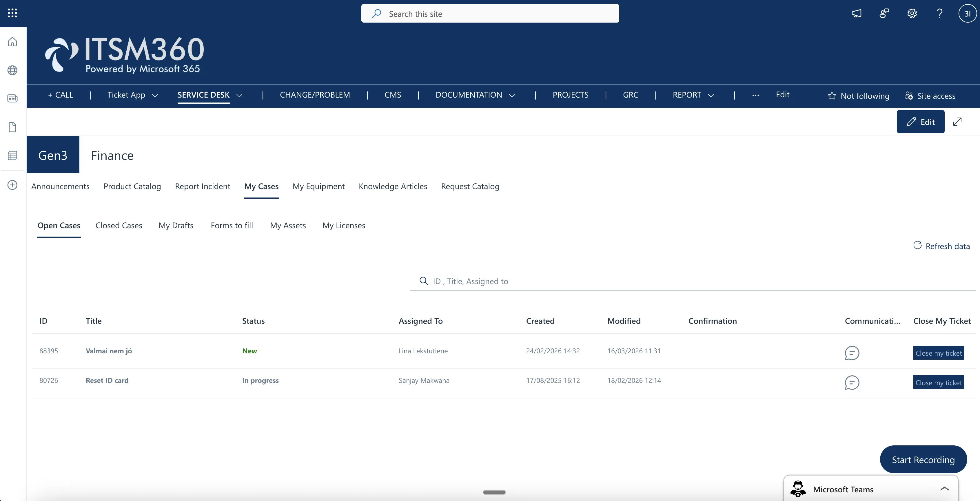Viewport: 980px width, 501px height.
Task: Open communication chat for ticket 88395
Action: pos(852,353)
